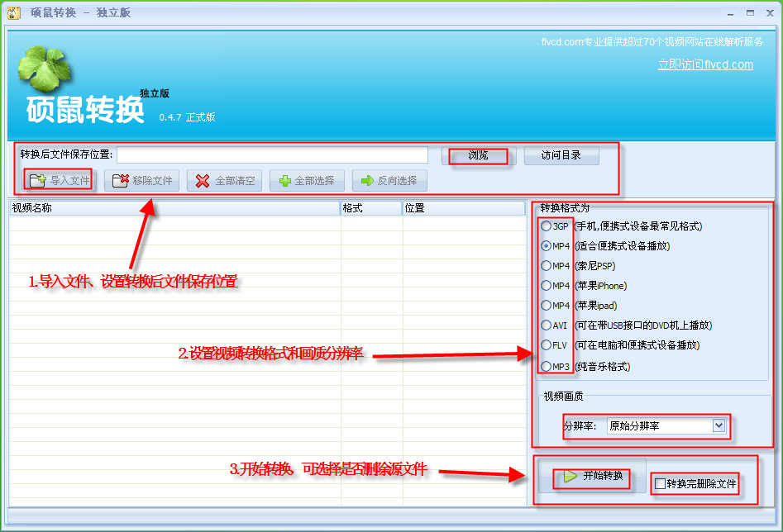This screenshot has height=532, width=783.
Task: Click the Visit Directory (访问目录) button
Action: point(561,155)
